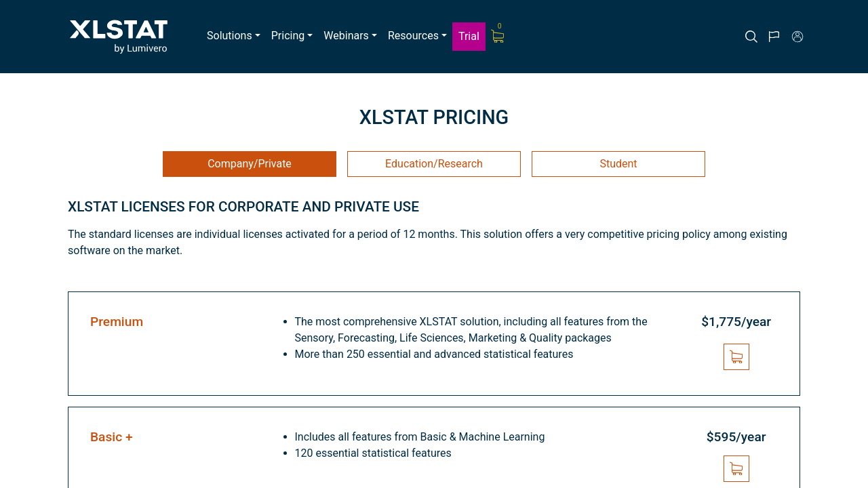This screenshot has height=488, width=868.
Task: Click the XLSTAT PRICING page heading
Action: tap(434, 118)
